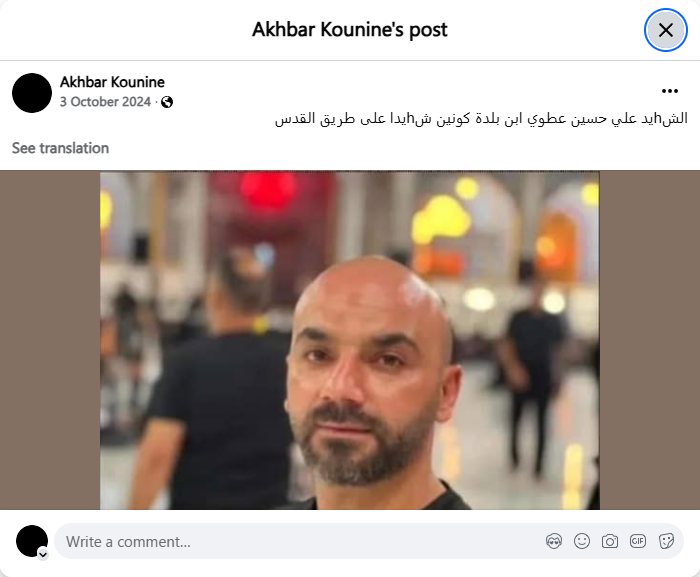Open the GIF picker in comment box
Image resolution: width=700 pixels, height=577 pixels.
638,542
